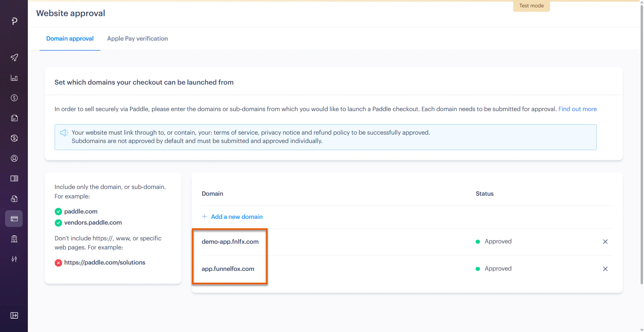
Task: Open the catalog book-layout icon
Action: click(x=14, y=178)
